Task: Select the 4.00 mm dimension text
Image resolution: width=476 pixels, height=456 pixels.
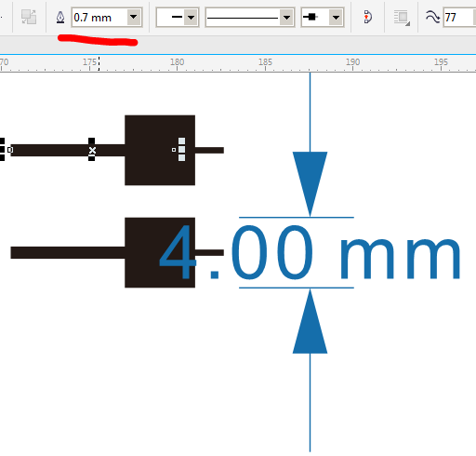Action: (310, 252)
